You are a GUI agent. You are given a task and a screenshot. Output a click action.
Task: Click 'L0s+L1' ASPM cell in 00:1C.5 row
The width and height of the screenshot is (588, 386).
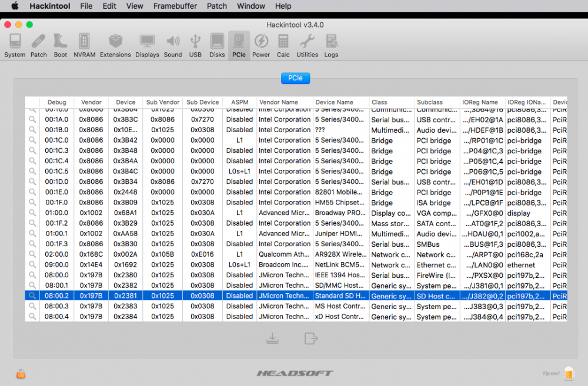click(x=240, y=172)
